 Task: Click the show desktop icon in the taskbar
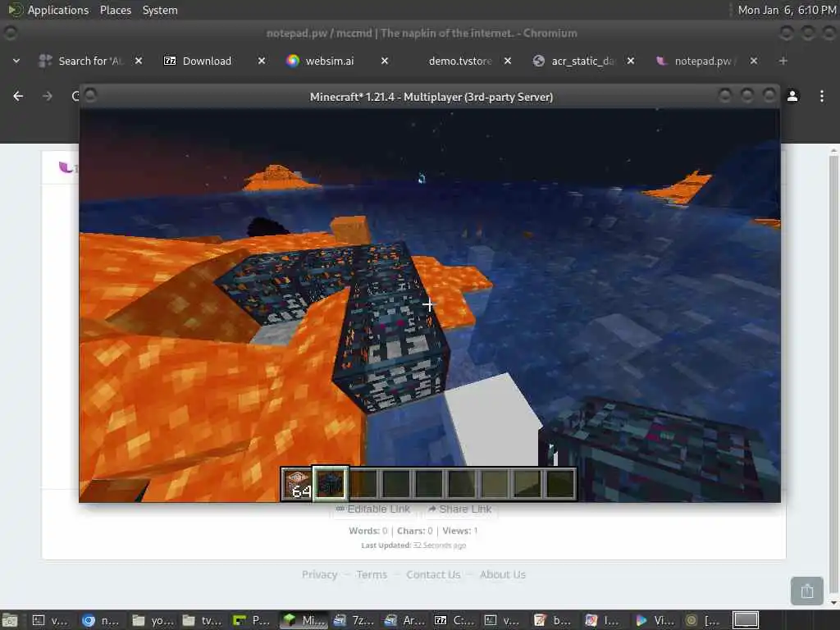coord(10,620)
